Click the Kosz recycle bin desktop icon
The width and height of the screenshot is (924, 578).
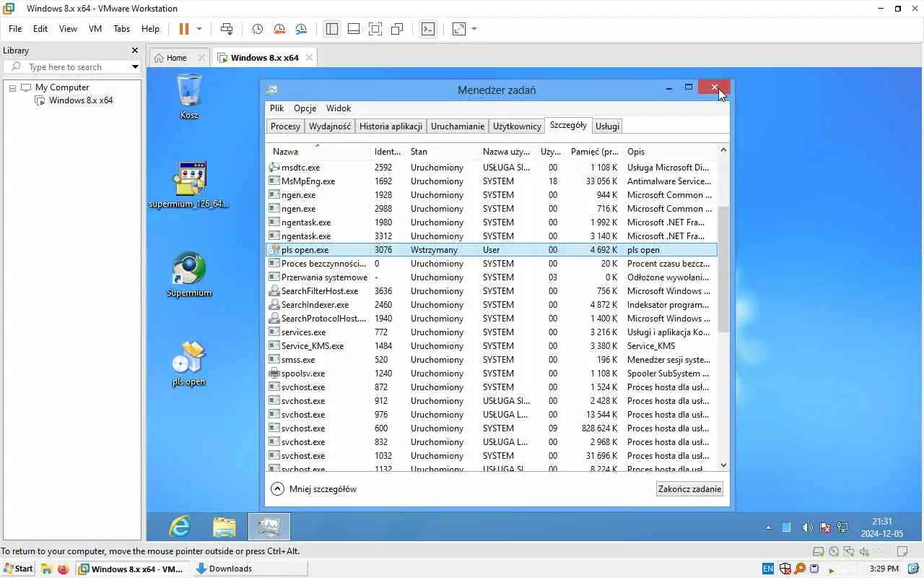(189, 96)
